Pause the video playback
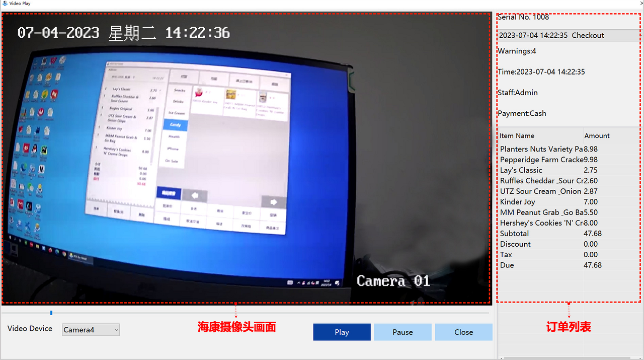Screen dimensions: 644x360 [x=403, y=332]
